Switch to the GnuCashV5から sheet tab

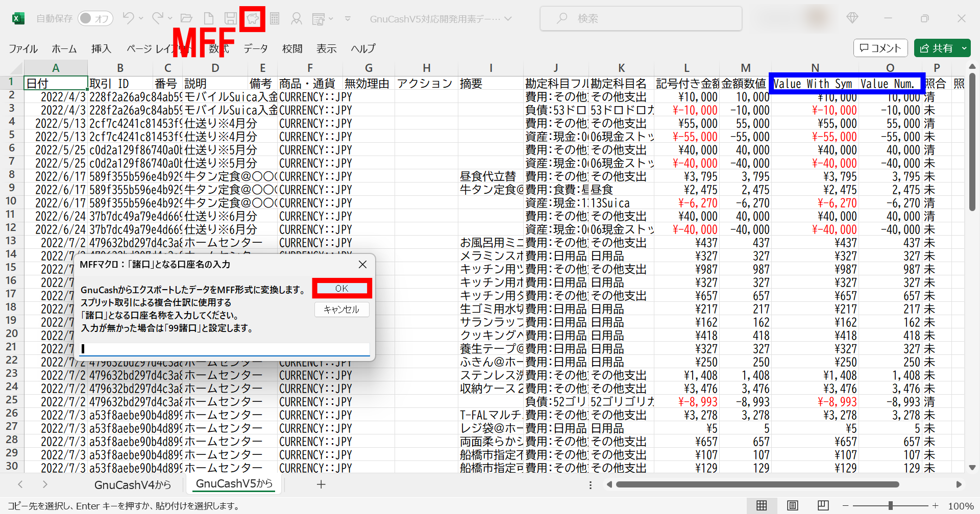(x=234, y=483)
